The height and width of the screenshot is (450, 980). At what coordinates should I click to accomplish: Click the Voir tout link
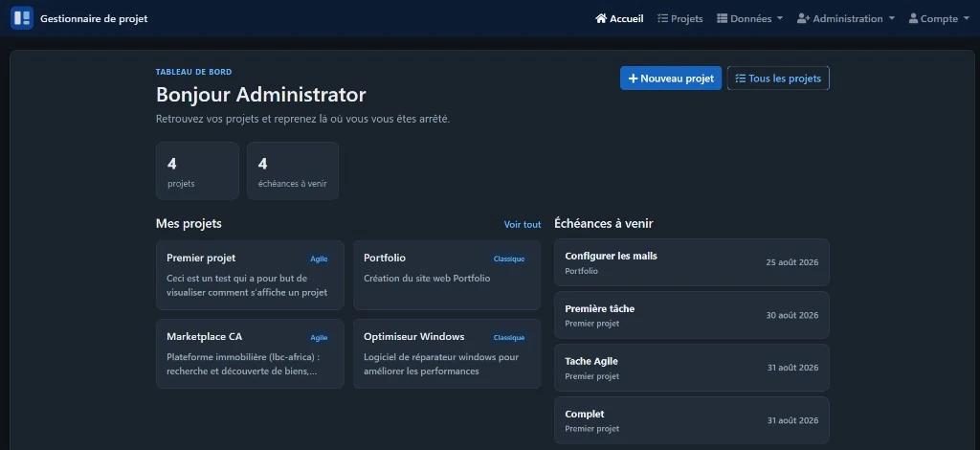click(523, 224)
